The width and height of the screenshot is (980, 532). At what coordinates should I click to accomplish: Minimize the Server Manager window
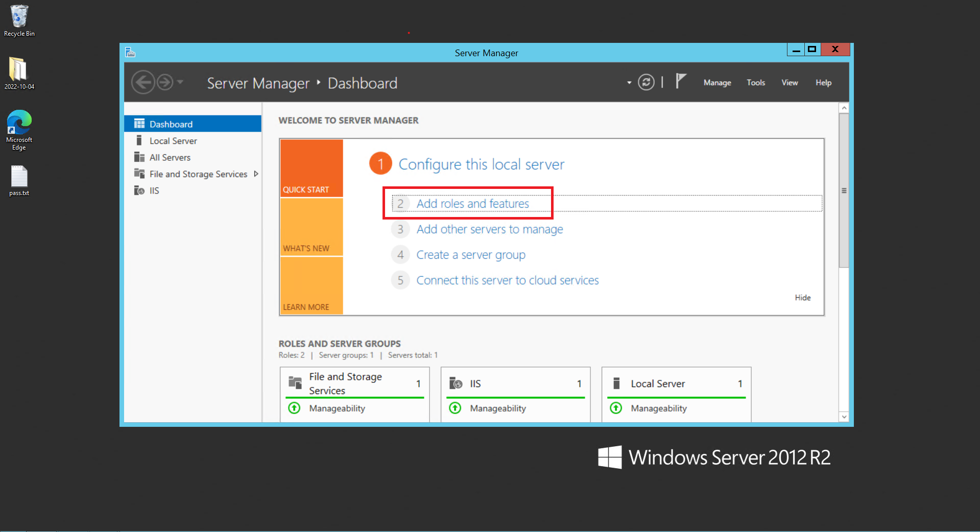(x=796, y=50)
